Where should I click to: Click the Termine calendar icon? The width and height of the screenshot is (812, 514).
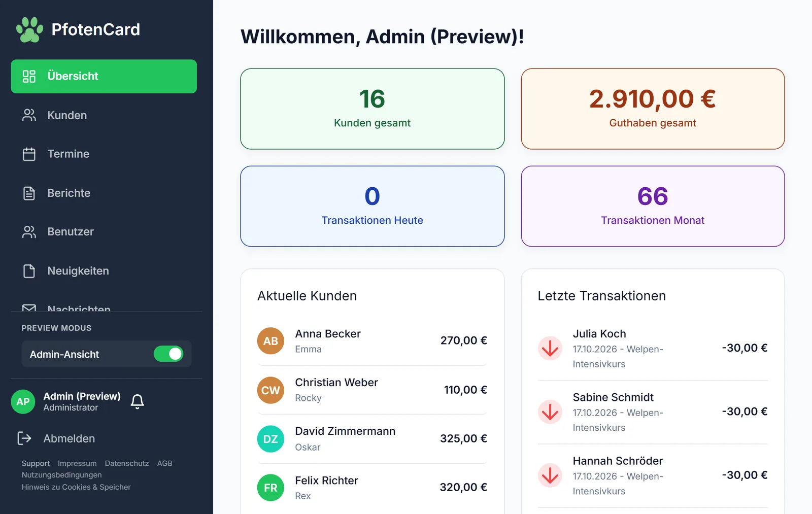pyautogui.click(x=29, y=154)
